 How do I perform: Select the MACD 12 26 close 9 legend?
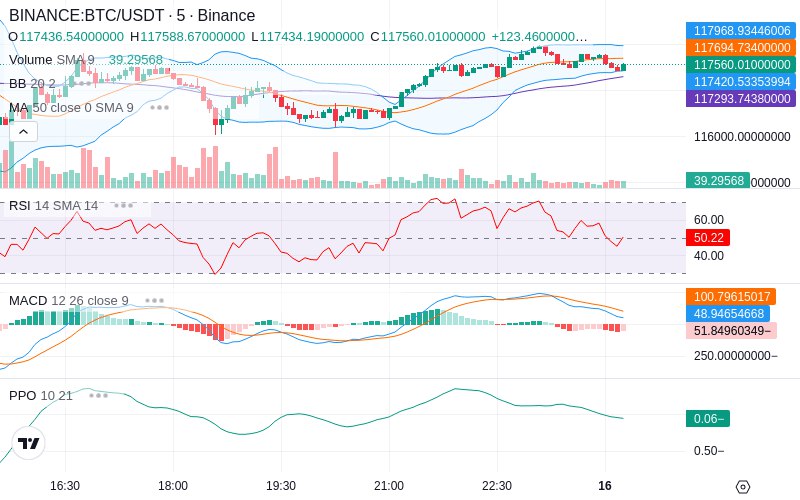[68, 301]
